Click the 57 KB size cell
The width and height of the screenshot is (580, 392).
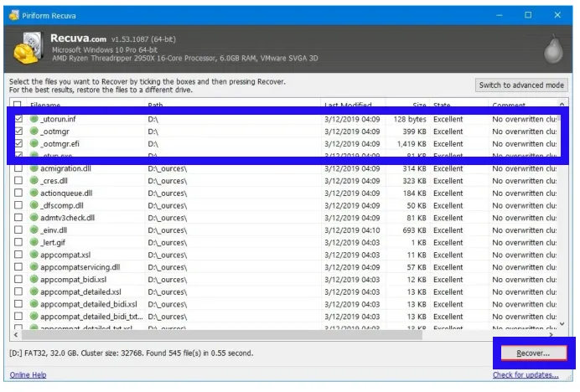coord(417,267)
